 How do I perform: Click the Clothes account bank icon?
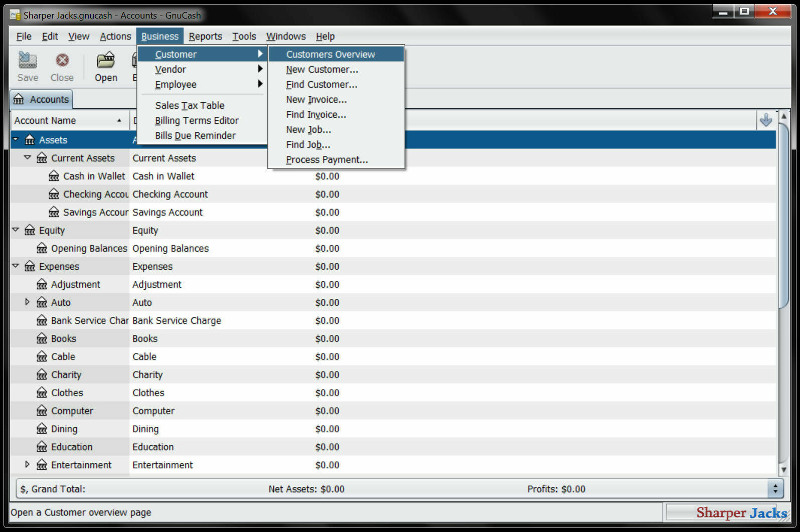42,393
